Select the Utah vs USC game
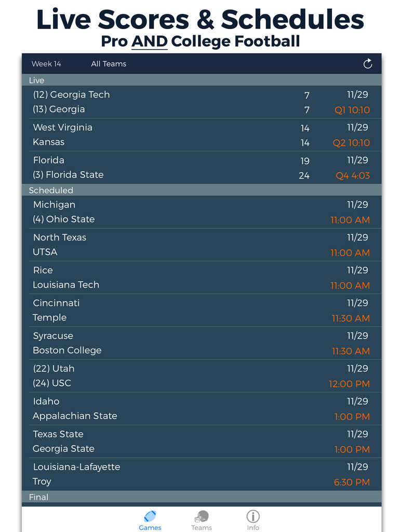399x532 pixels. click(202, 376)
